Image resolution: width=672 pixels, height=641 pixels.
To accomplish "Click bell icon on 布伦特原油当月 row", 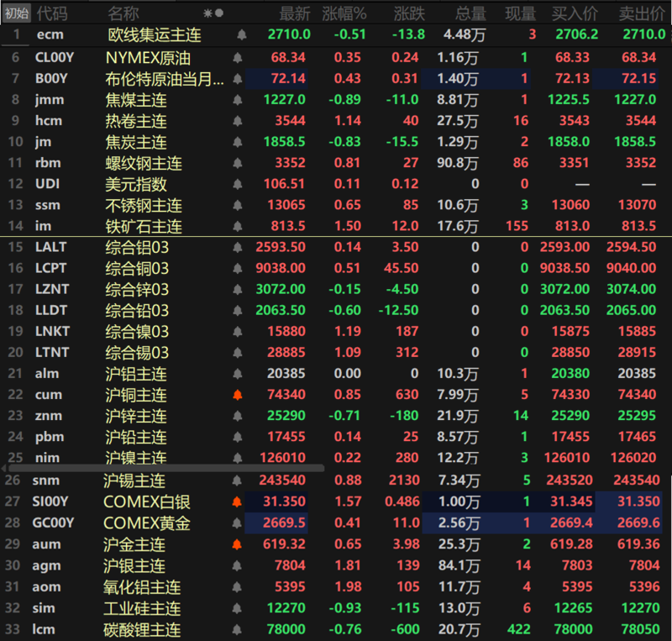I will point(238,78).
